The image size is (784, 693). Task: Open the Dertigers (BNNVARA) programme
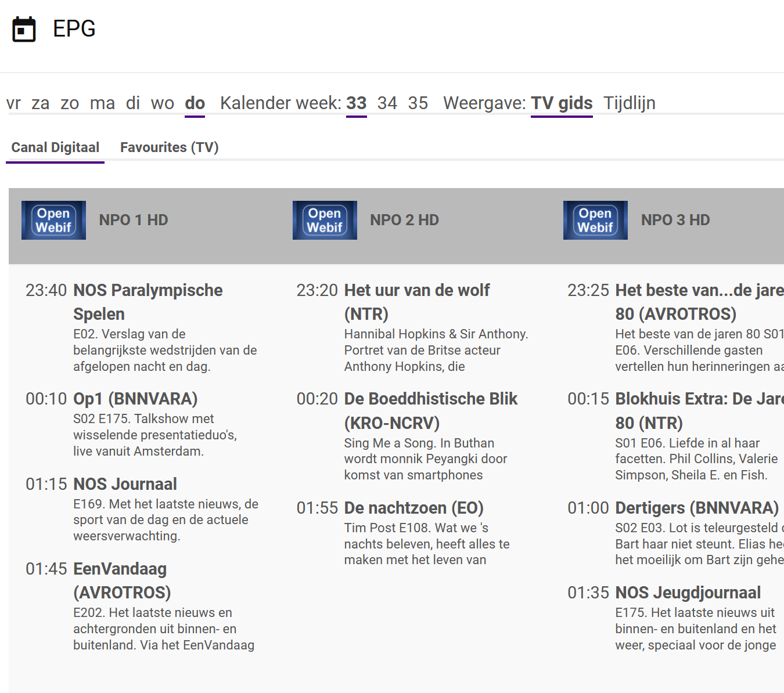697,508
